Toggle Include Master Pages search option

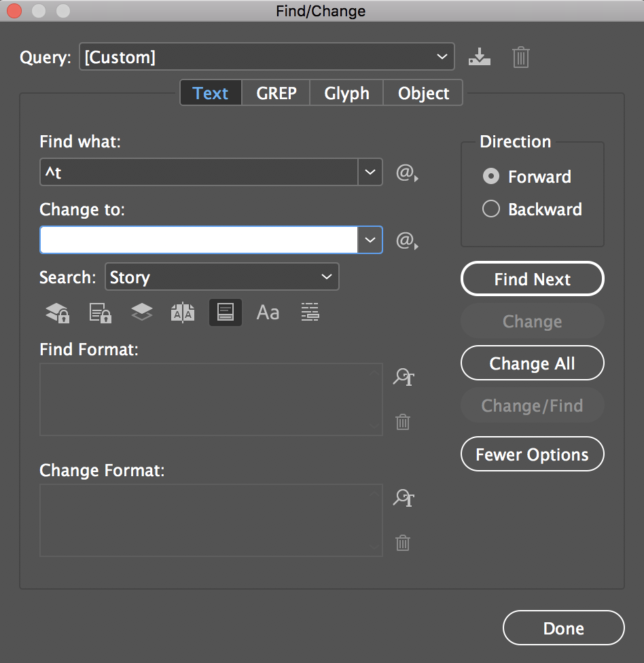click(183, 312)
